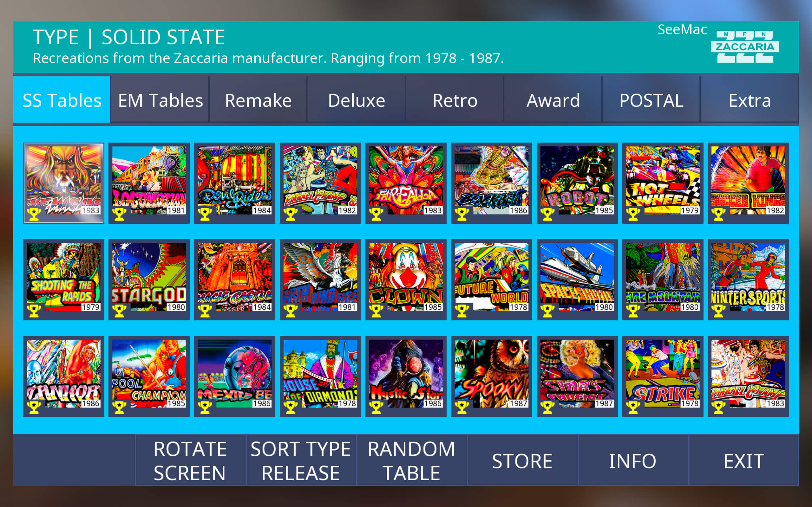Image resolution: width=812 pixels, height=507 pixels.
Task: Click the trophy icon on Strike table
Action: point(633,407)
